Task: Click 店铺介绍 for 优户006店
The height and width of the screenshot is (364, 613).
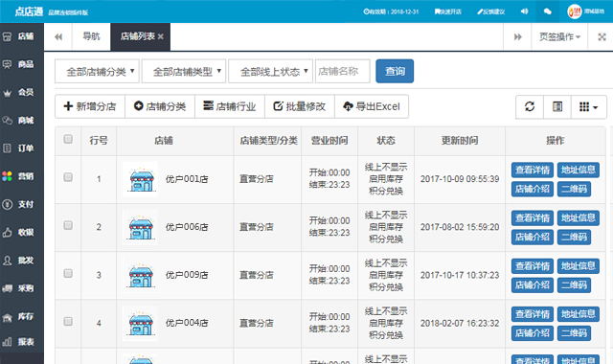Action: coord(533,237)
